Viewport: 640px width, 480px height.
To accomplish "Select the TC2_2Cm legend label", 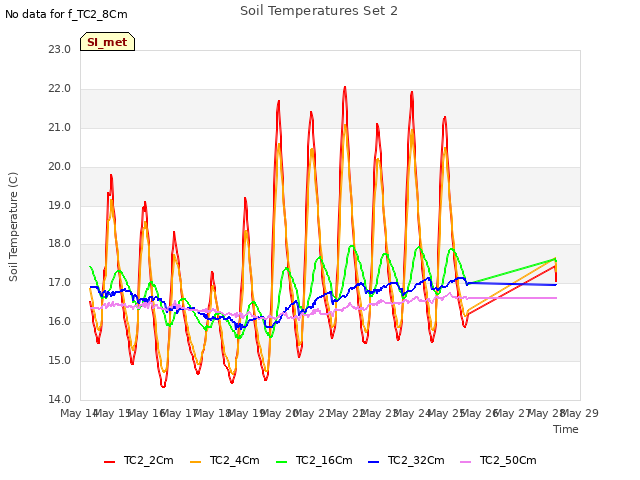I will coord(149,460).
